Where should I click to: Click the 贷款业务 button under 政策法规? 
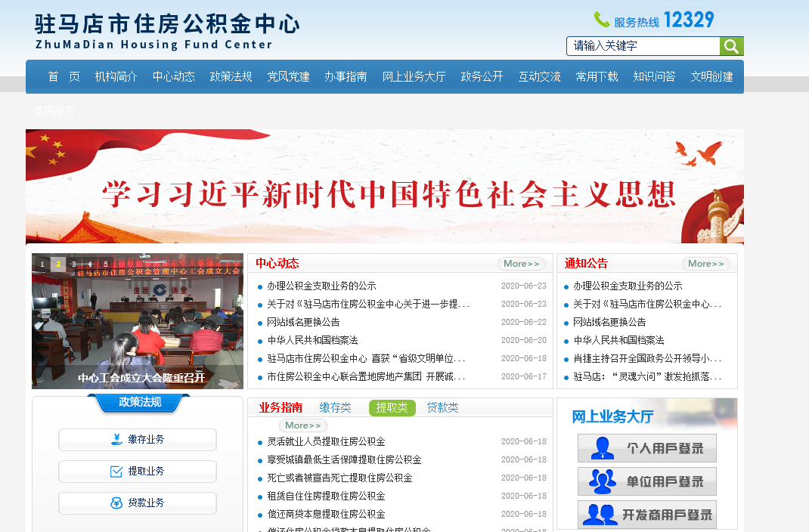click(x=138, y=503)
